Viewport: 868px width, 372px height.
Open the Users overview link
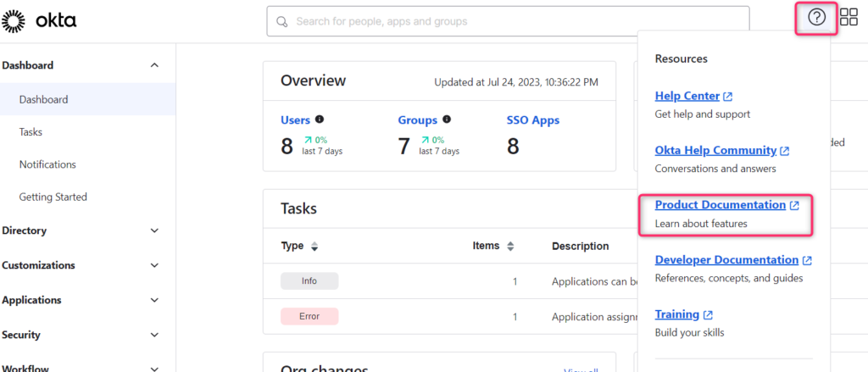point(296,119)
